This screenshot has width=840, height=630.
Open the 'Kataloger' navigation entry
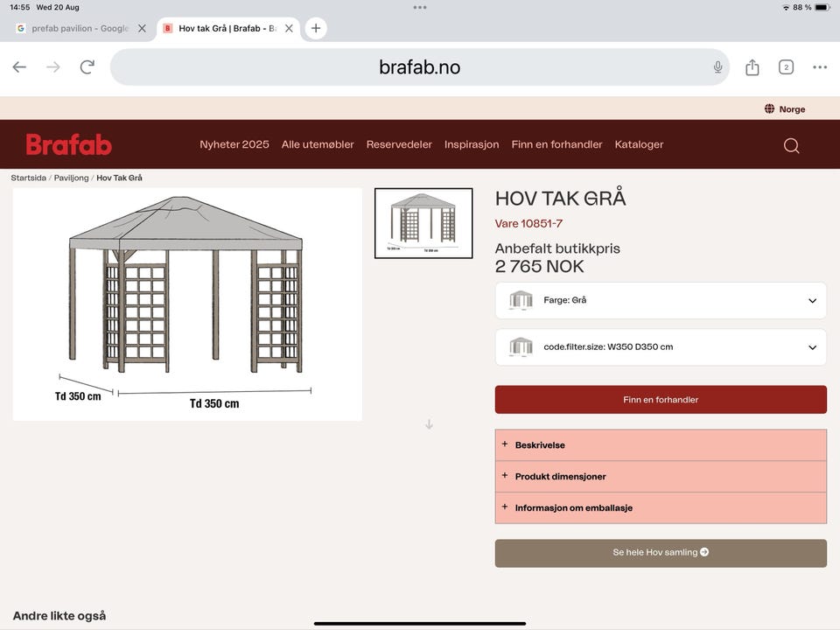tap(639, 144)
